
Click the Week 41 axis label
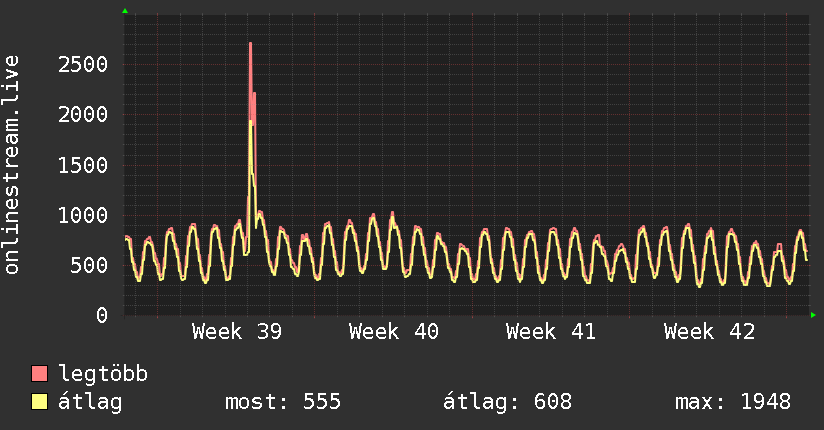pos(551,332)
